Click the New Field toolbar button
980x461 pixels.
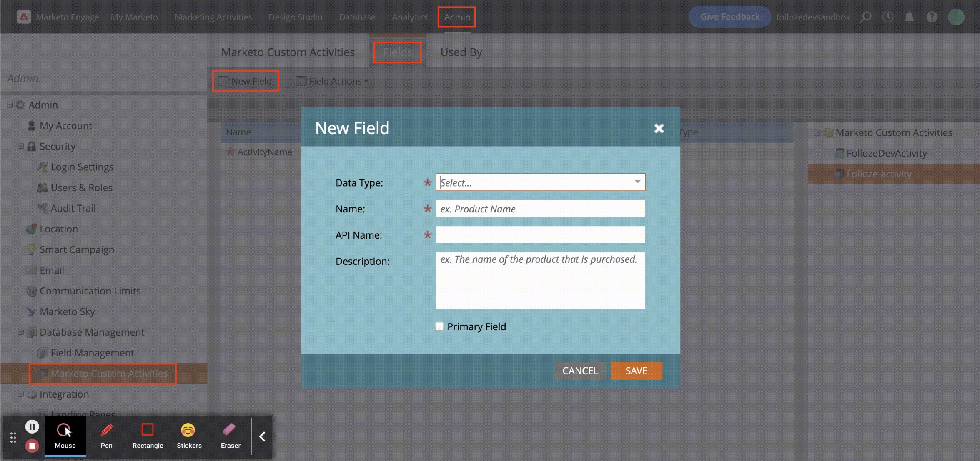coord(246,81)
